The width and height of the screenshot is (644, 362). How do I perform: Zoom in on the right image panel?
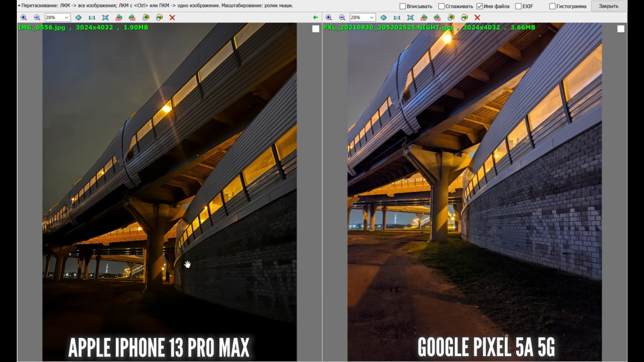point(329,17)
